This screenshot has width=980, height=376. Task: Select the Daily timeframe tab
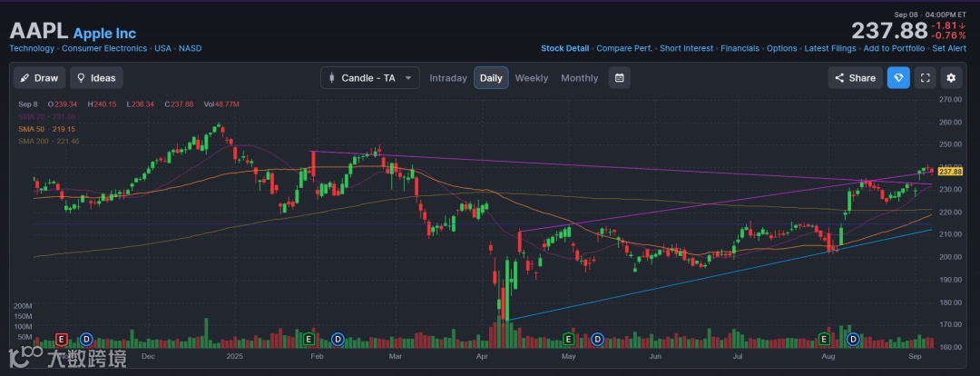(x=491, y=77)
